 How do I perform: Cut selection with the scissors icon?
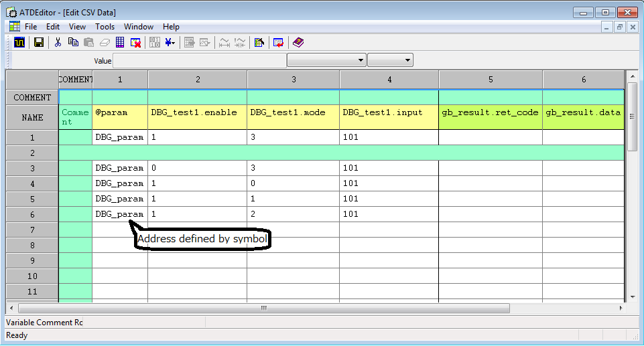(58, 42)
